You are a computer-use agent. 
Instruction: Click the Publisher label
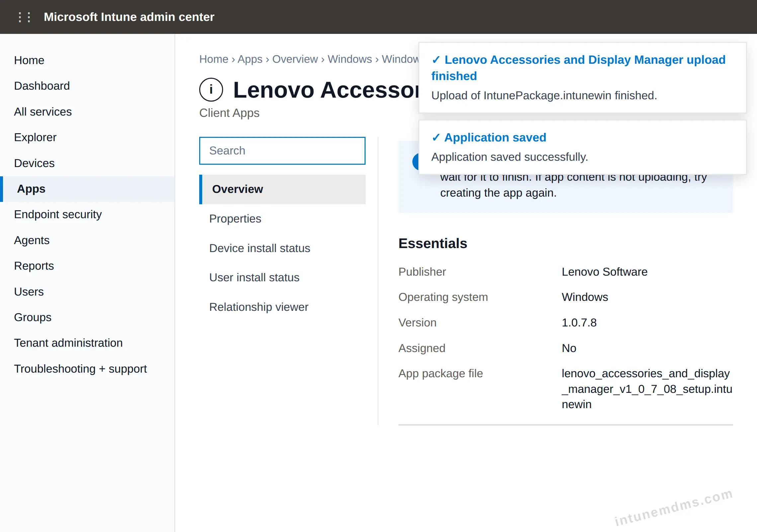click(x=422, y=272)
